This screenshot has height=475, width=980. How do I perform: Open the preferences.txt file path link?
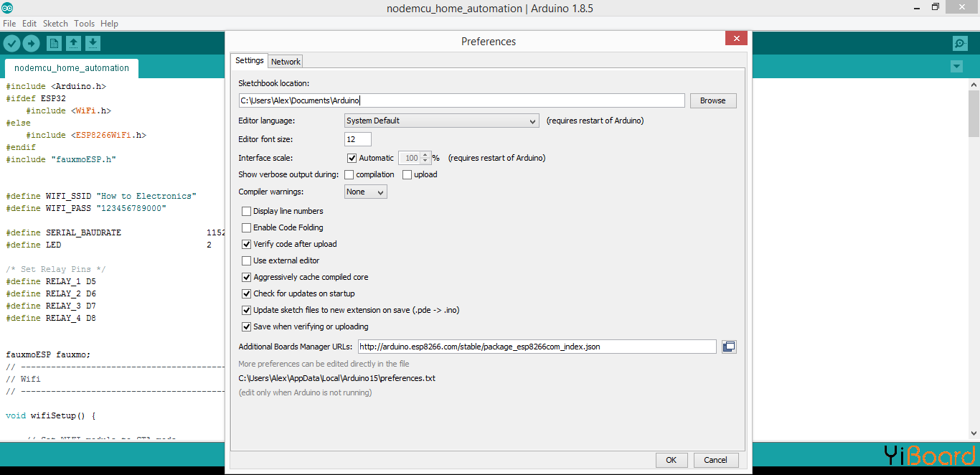337,378
